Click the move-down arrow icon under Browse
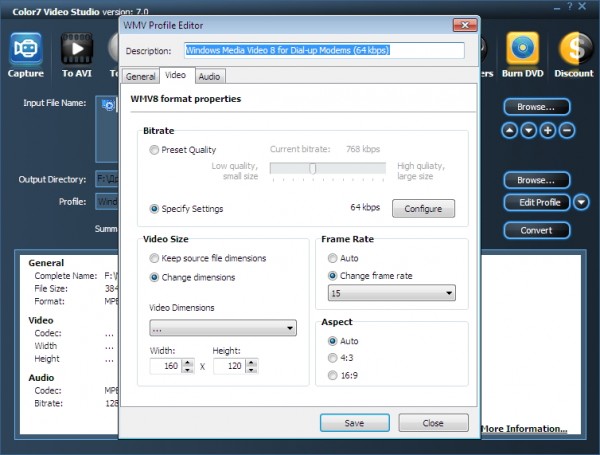600x455 pixels. (x=528, y=131)
